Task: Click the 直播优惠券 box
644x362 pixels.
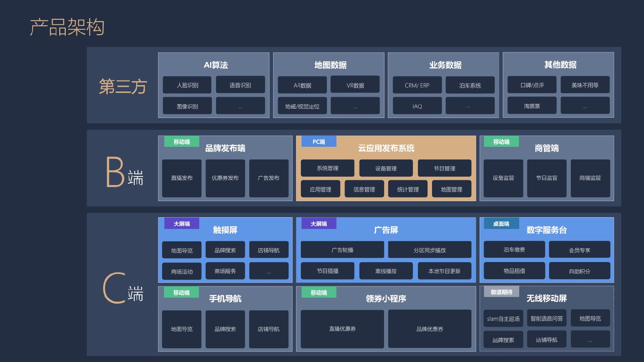Action: [342, 329]
